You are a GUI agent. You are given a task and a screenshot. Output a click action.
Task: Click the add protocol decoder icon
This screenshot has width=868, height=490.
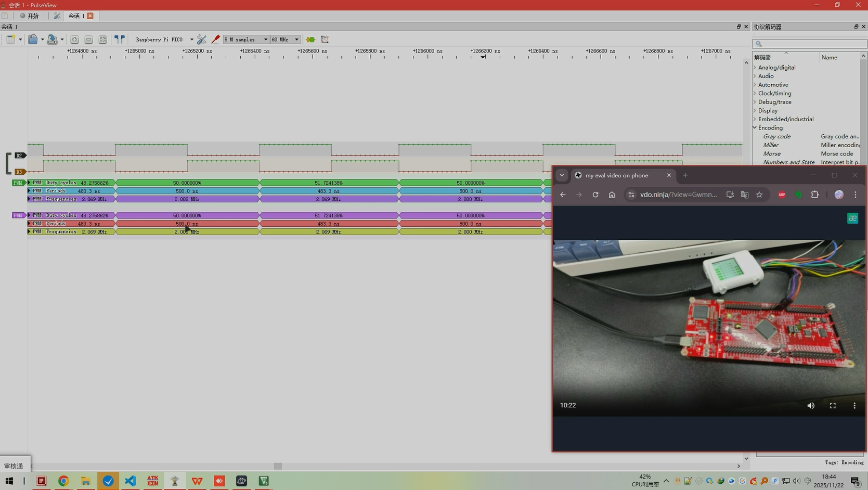[x=310, y=40]
